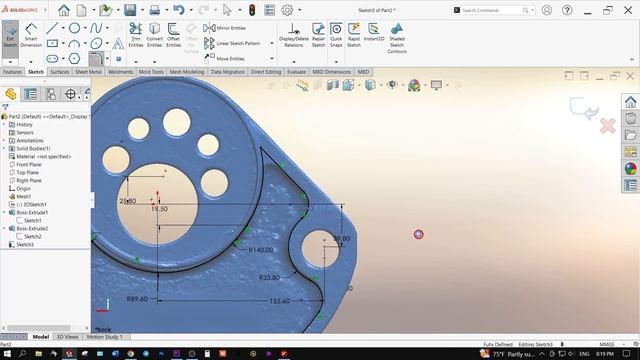The height and width of the screenshot is (360, 640).
Task: Click the Exit Sketch button
Action: click(10, 39)
